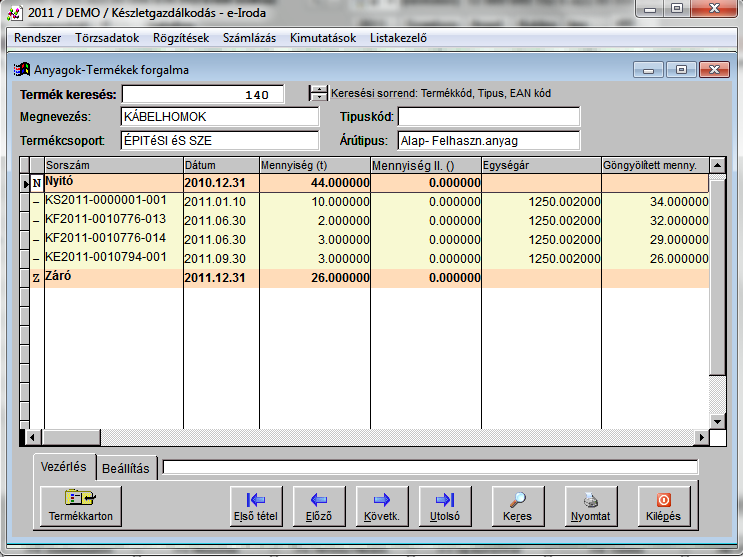Select row KS2011-0000001-001 in the grid

(105, 201)
